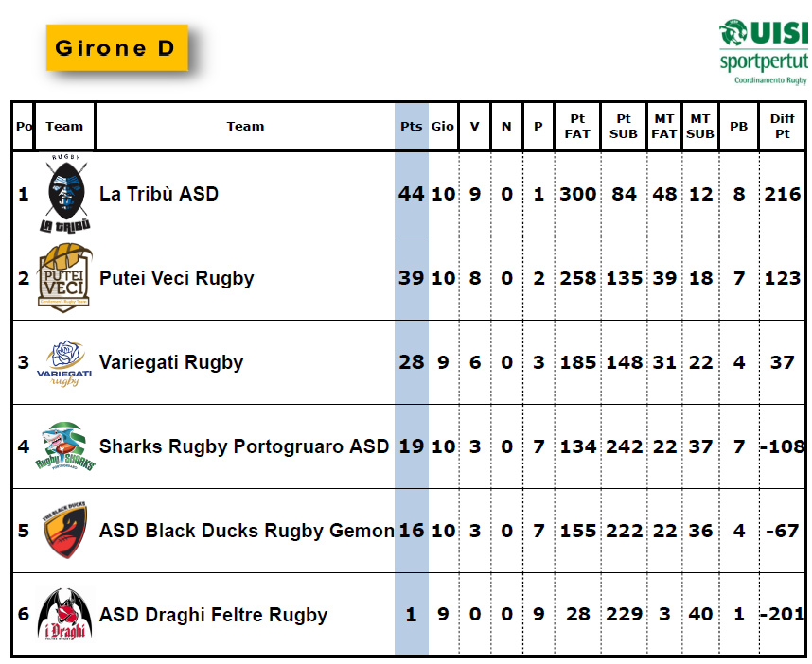Click the 44 points cell
812x664 pixels.
point(411,194)
